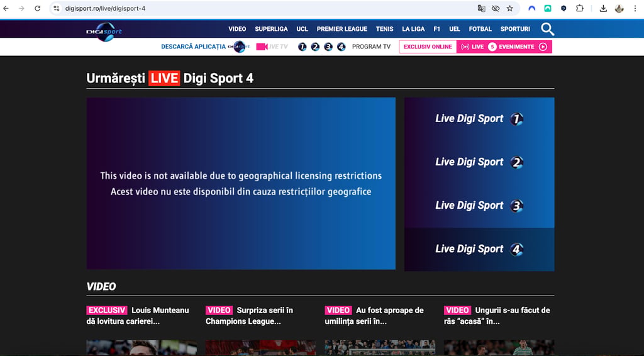Open the Ungurii s-au făcut de râs article
644x356 pixels.
(497, 316)
